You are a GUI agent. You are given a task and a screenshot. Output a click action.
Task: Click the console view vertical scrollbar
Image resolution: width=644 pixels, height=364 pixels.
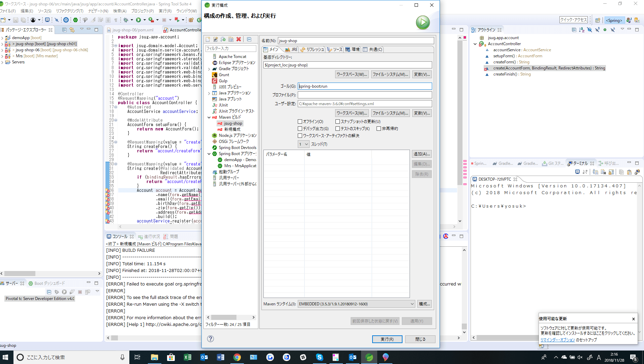coord(464,291)
